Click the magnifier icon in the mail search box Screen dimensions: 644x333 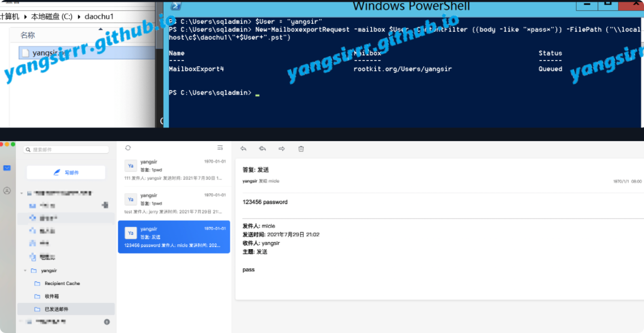28,150
